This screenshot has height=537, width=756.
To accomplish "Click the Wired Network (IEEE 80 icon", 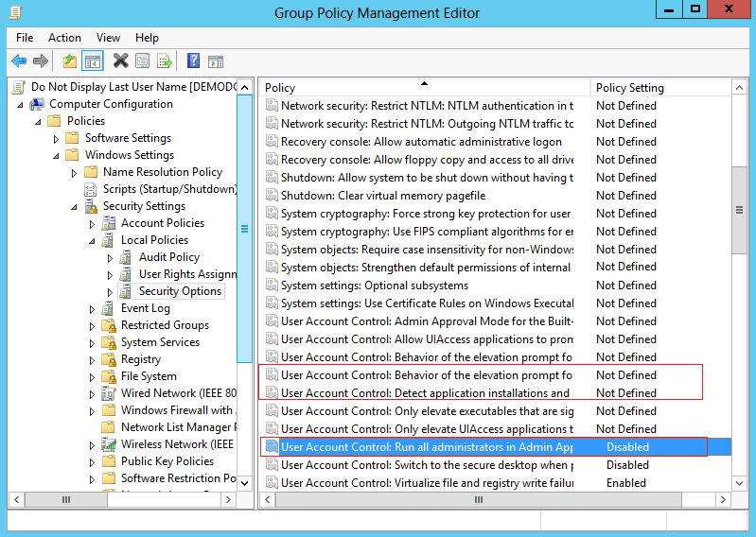I will 109,393.
